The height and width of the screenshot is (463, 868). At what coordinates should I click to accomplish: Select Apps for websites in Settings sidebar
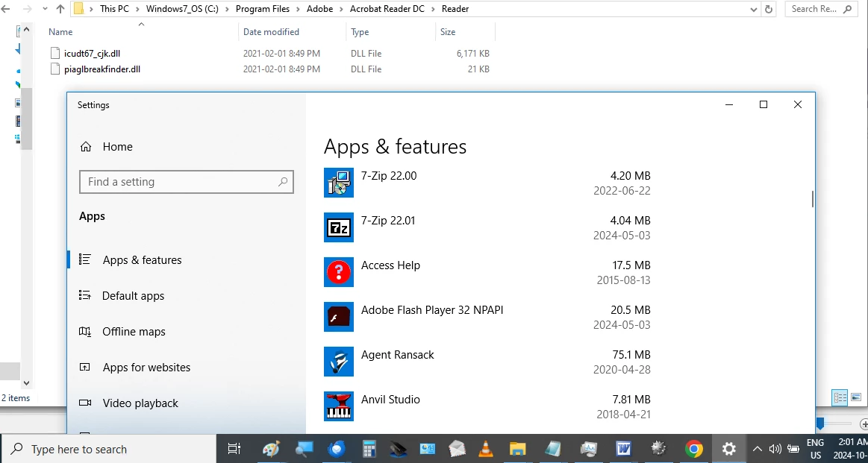coord(187,368)
